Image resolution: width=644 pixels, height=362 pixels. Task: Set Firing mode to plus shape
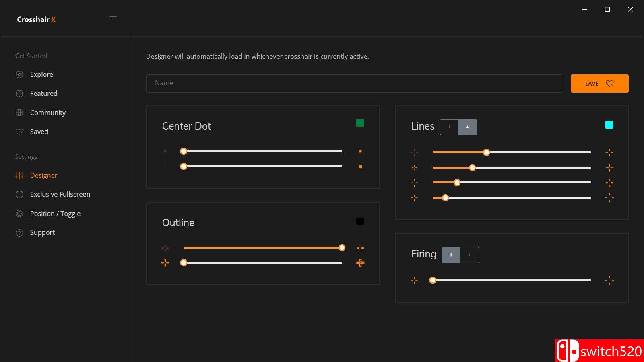tap(469, 255)
